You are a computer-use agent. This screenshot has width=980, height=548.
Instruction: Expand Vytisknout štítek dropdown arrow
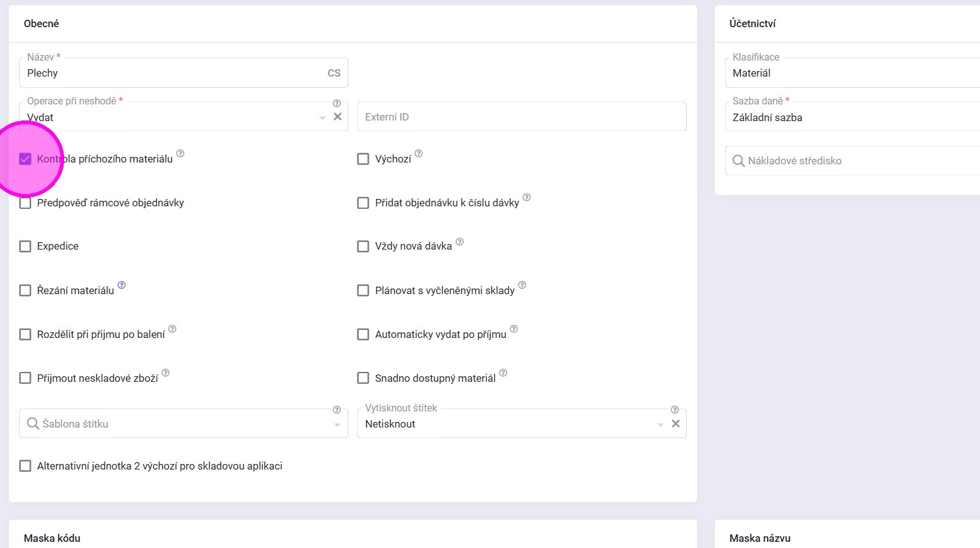point(660,424)
